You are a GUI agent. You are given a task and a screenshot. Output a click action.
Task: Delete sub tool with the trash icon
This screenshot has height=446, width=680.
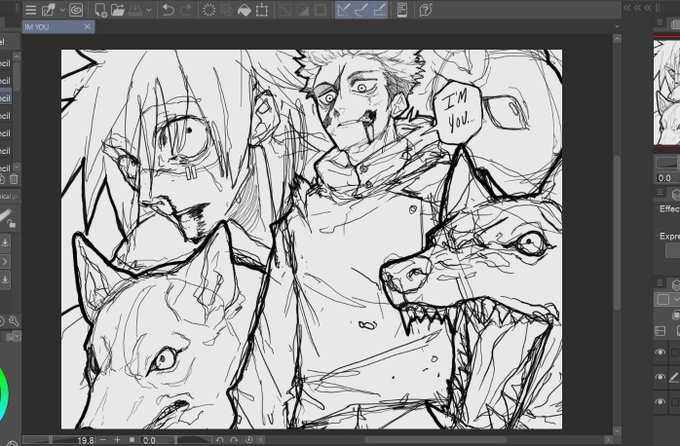tap(14, 179)
